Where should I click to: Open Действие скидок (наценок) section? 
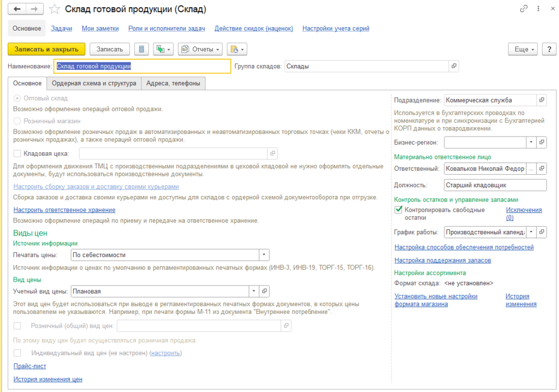[x=253, y=28]
